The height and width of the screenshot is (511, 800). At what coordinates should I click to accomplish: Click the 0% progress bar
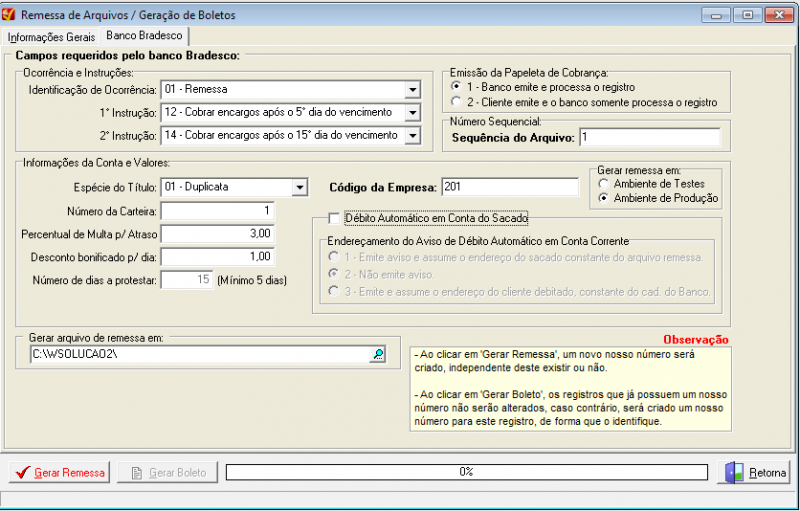467,472
